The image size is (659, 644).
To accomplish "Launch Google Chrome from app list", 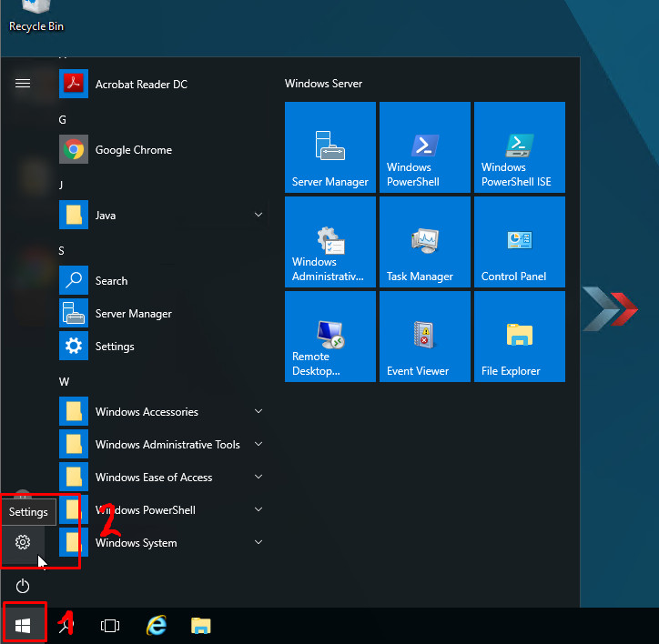I will [162, 149].
